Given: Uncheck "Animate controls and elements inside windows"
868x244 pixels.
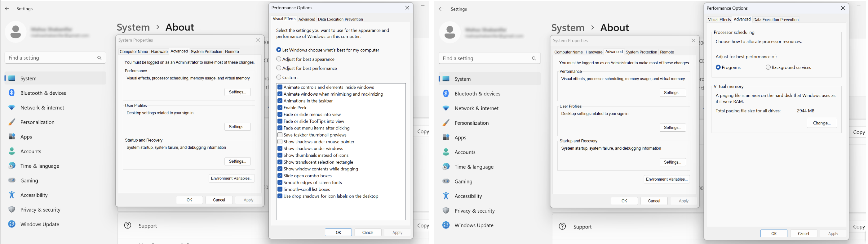Looking at the screenshot, I should (x=280, y=87).
